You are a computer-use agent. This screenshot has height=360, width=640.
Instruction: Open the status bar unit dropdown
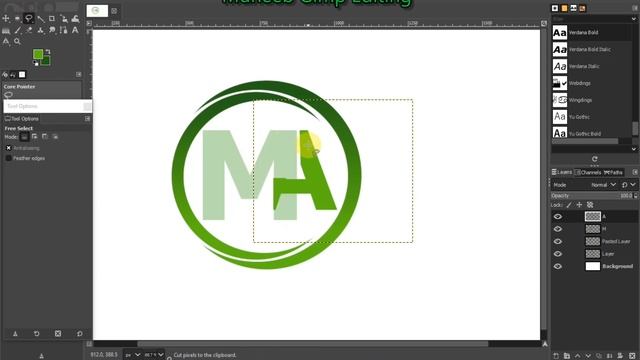point(133,355)
